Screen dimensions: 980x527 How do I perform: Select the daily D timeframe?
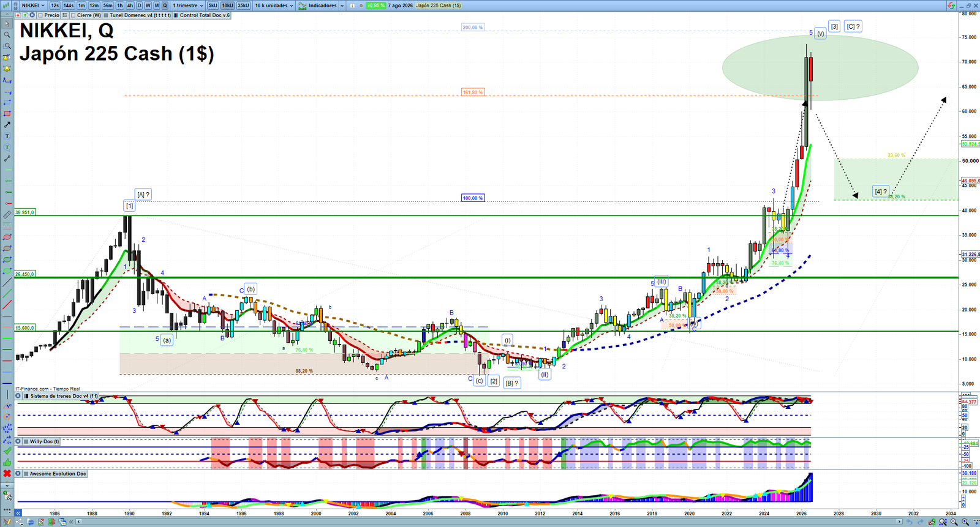click(139, 6)
